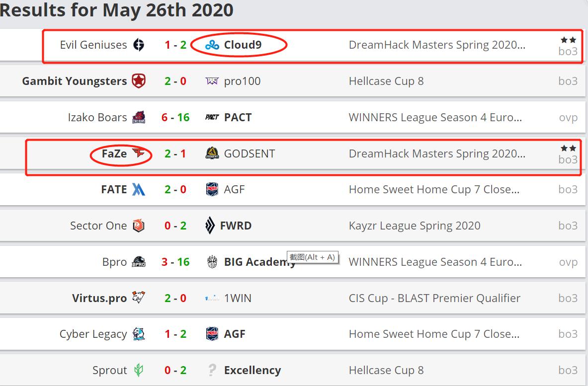Click the FWRD team logo

coord(210,226)
